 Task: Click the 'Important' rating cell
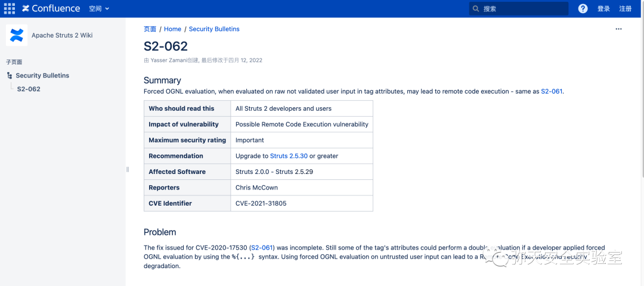302,141
